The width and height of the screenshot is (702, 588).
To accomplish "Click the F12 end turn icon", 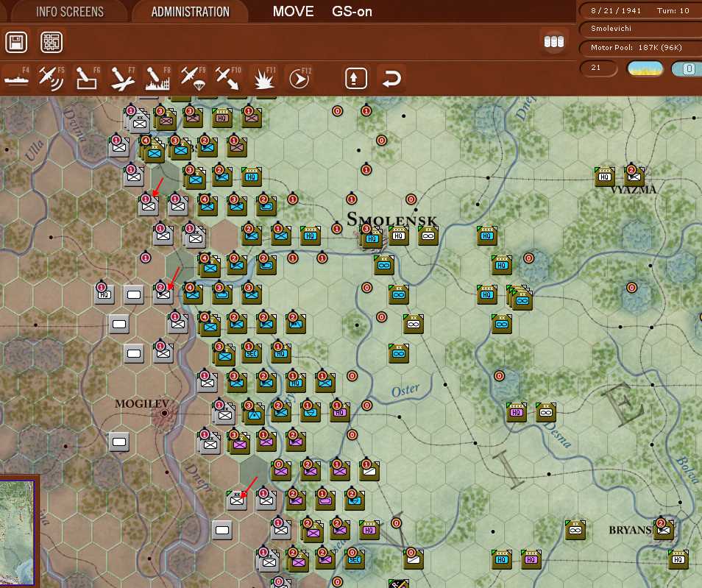I will pos(299,78).
